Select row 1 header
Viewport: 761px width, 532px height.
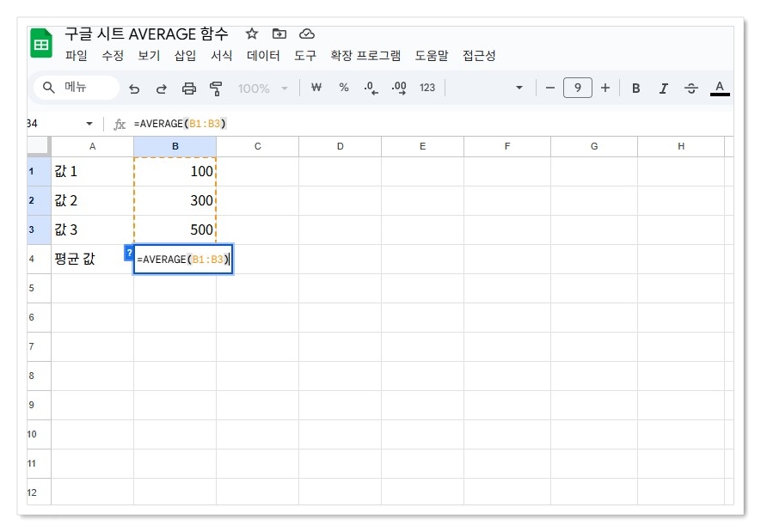[x=39, y=171]
